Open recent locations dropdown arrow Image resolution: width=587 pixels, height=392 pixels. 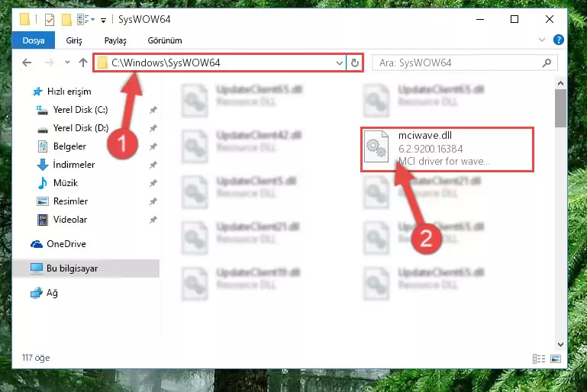(x=67, y=62)
